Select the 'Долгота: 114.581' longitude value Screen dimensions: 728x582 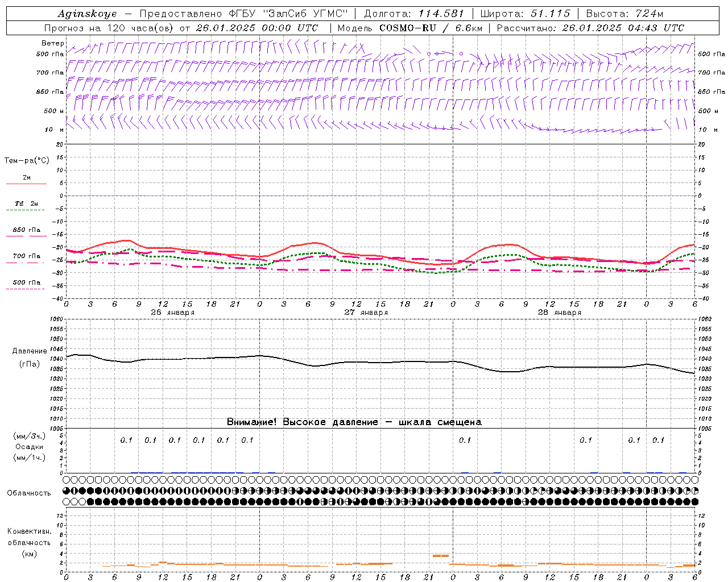tap(414, 14)
